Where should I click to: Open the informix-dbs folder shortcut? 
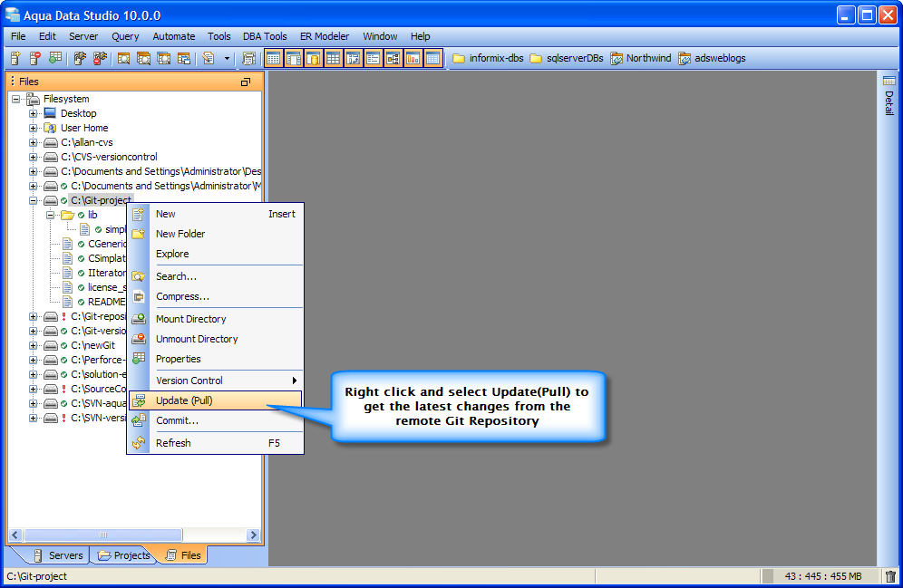pos(488,58)
